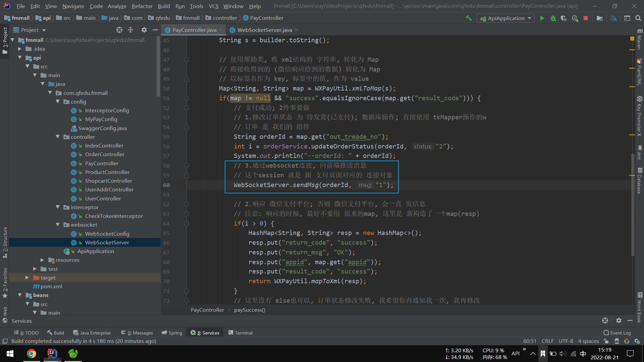Screen dimensions: 644x362
Task: Click the Build hammer icon
Action: point(469,18)
